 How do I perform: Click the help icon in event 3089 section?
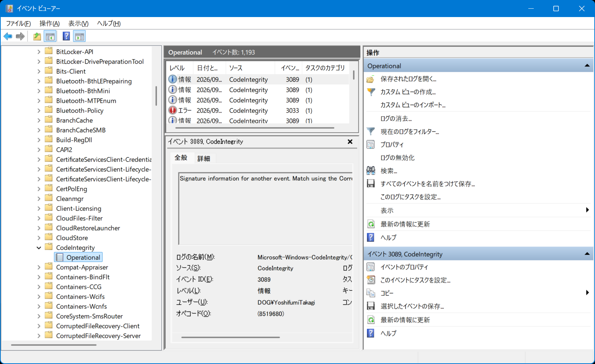tap(371, 333)
